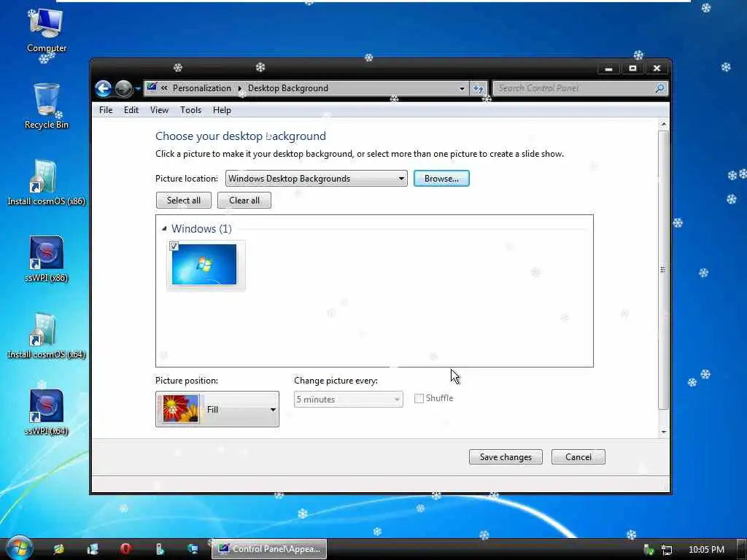This screenshot has width=747, height=560.
Task: Open the File menu
Action: [106, 110]
